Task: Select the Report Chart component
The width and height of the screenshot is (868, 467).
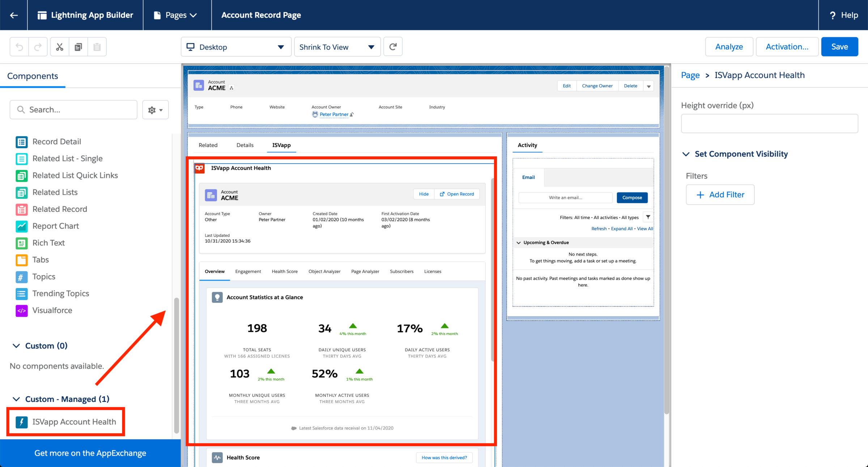Action: [47, 226]
